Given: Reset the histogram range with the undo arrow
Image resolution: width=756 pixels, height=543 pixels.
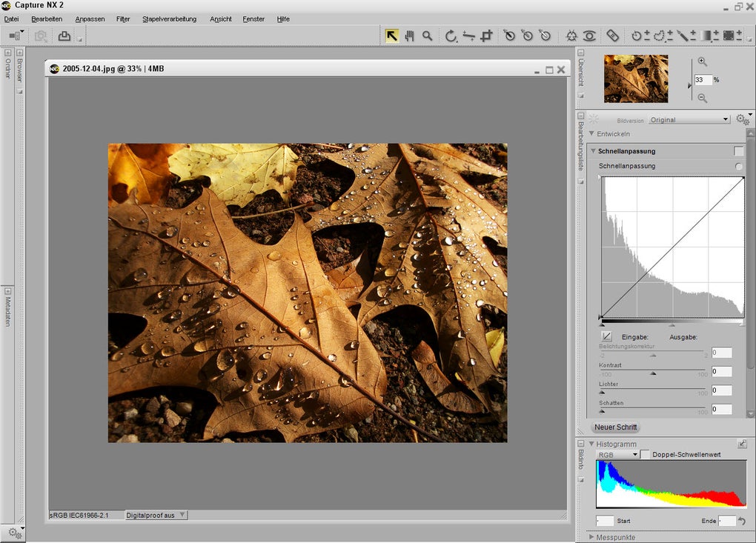Looking at the screenshot, I should 742,522.
